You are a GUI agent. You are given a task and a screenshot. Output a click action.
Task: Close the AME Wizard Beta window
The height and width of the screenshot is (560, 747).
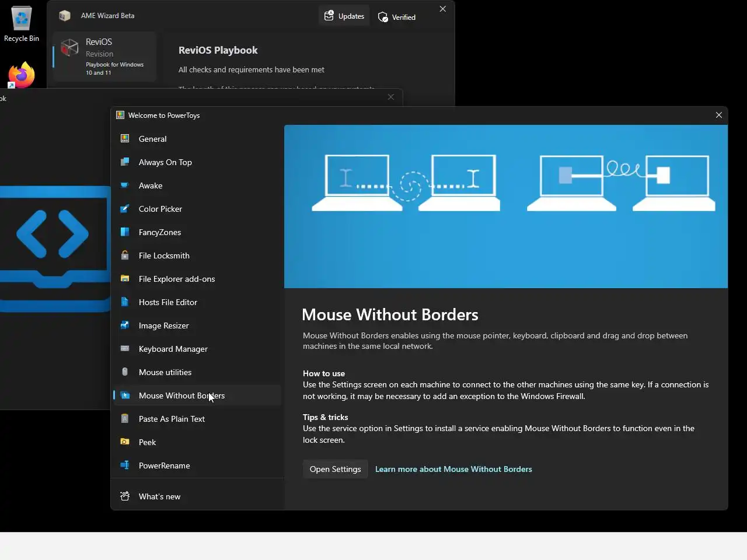(442, 9)
